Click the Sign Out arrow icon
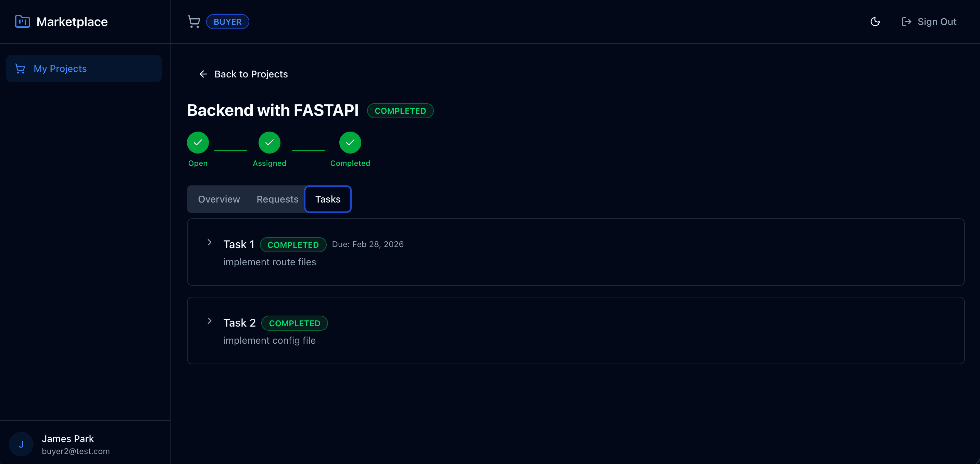The height and width of the screenshot is (464, 980). coord(906,22)
